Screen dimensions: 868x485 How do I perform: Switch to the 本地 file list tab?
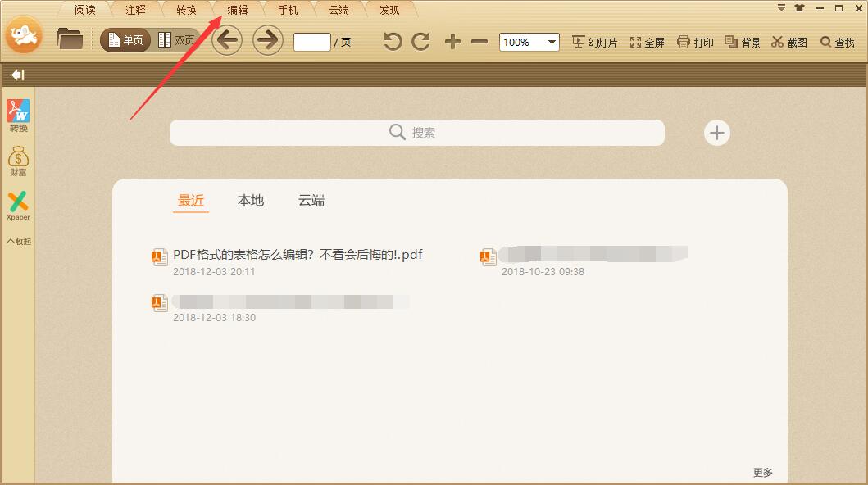click(x=250, y=200)
